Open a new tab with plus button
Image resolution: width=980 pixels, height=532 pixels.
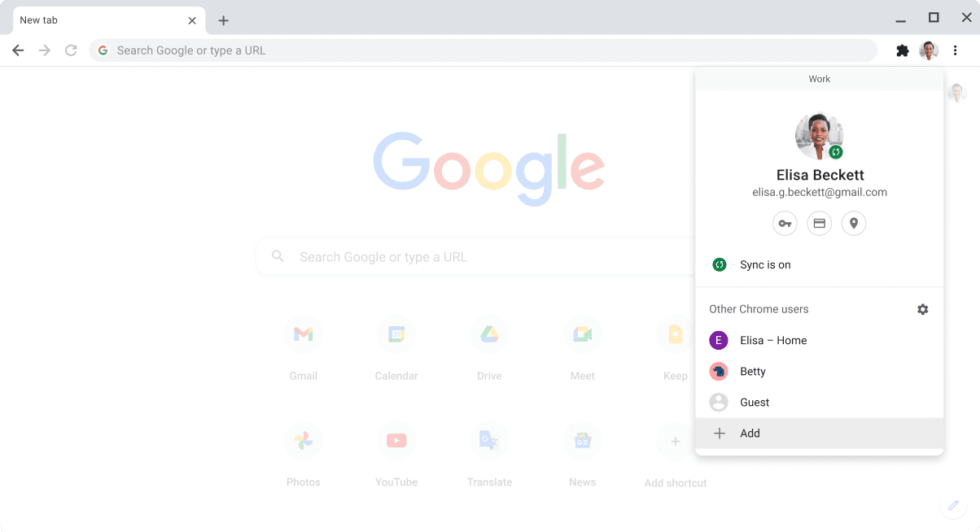point(224,20)
